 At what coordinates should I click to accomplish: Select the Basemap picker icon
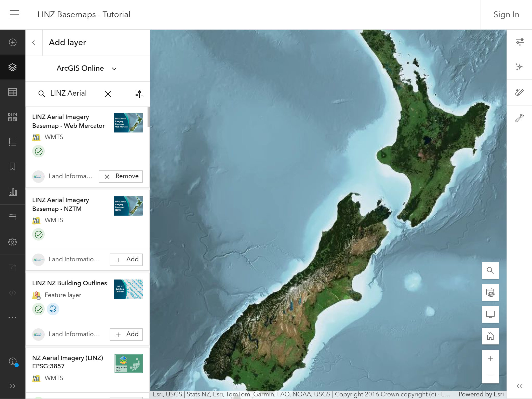(x=13, y=117)
